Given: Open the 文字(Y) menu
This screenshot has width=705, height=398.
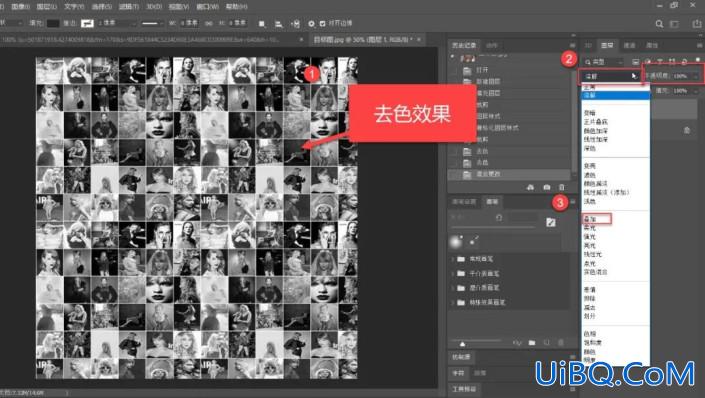Looking at the screenshot, I should [74, 6].
